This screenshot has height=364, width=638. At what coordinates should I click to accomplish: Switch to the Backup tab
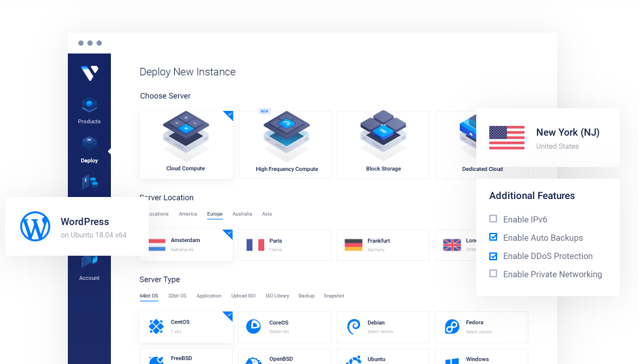tap(307, 296)
